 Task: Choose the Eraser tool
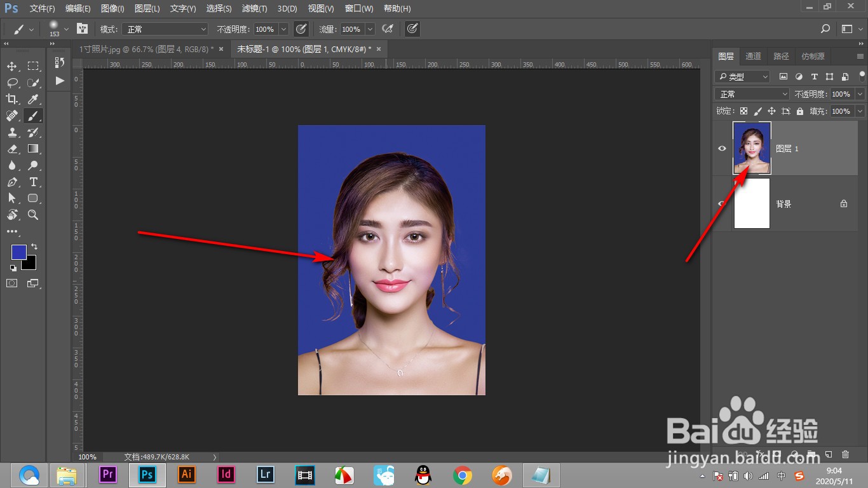(x=11, y=149)
